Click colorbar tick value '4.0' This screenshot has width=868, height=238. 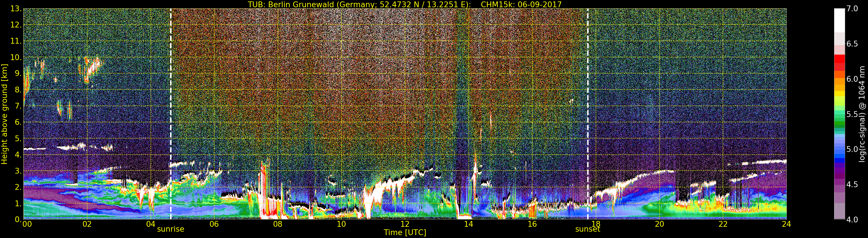[852, 220]
